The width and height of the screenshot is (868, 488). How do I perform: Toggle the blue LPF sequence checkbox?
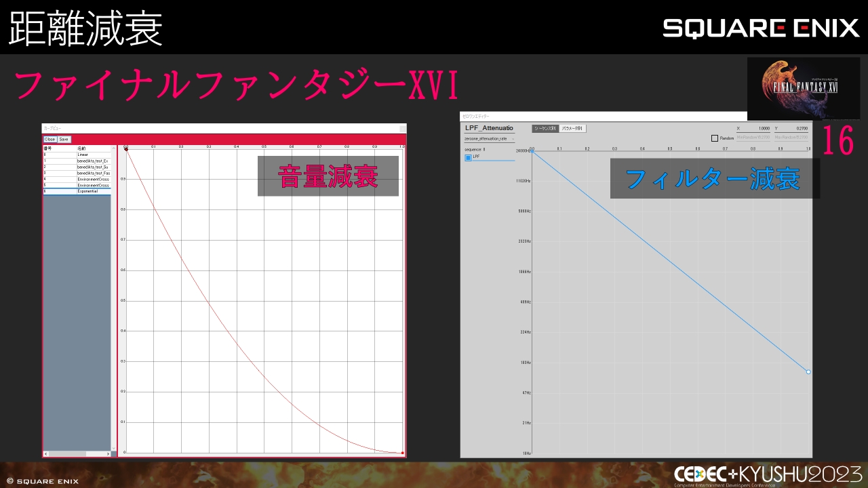(468, 157)
